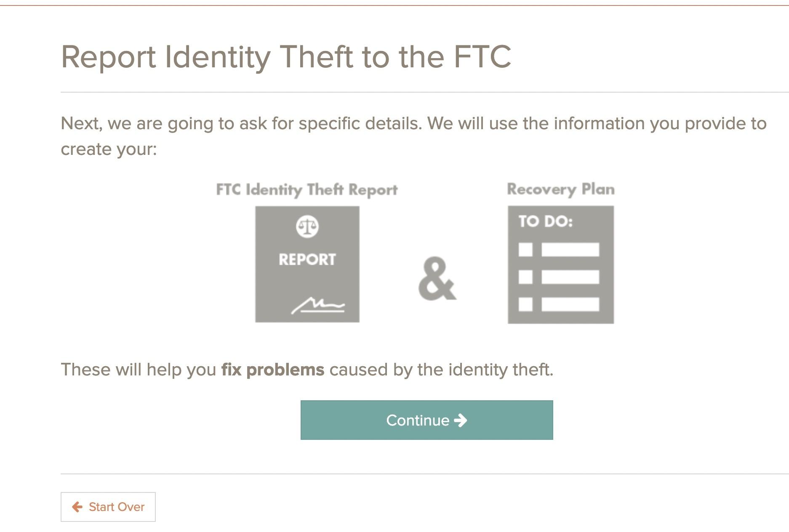Click the first checklist square on the TO DO graphic
789x532 pixels.
(526, 250)
